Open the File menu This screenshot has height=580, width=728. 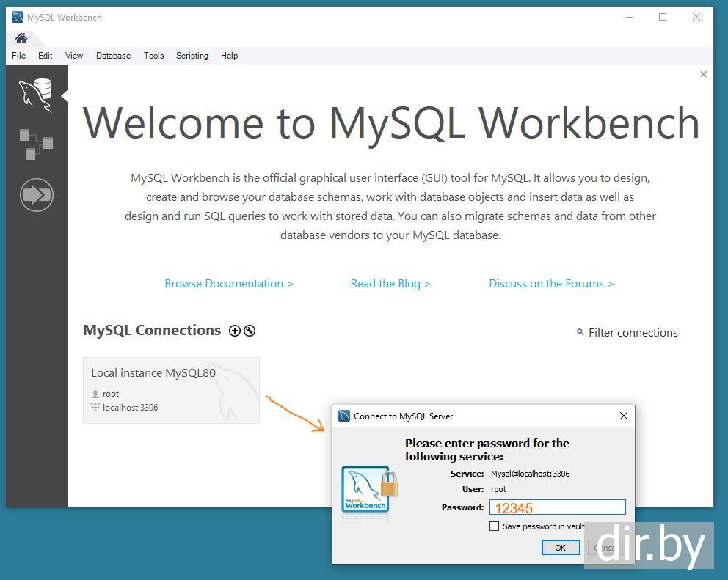[18, 56]
